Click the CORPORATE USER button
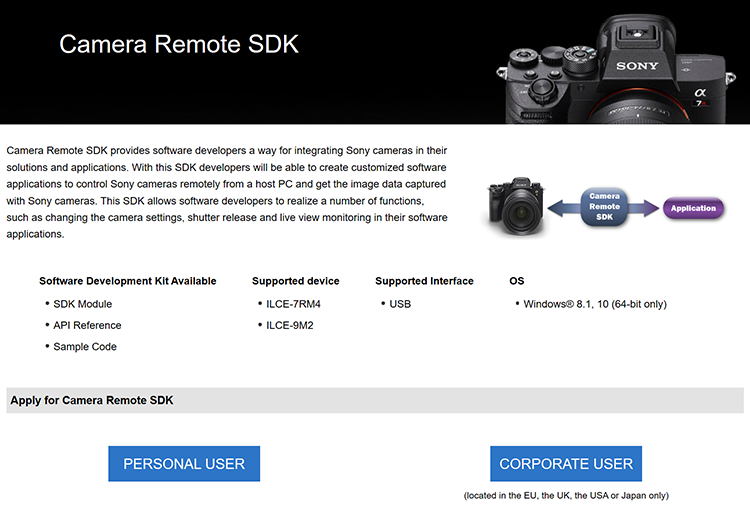 coord(565,464)
